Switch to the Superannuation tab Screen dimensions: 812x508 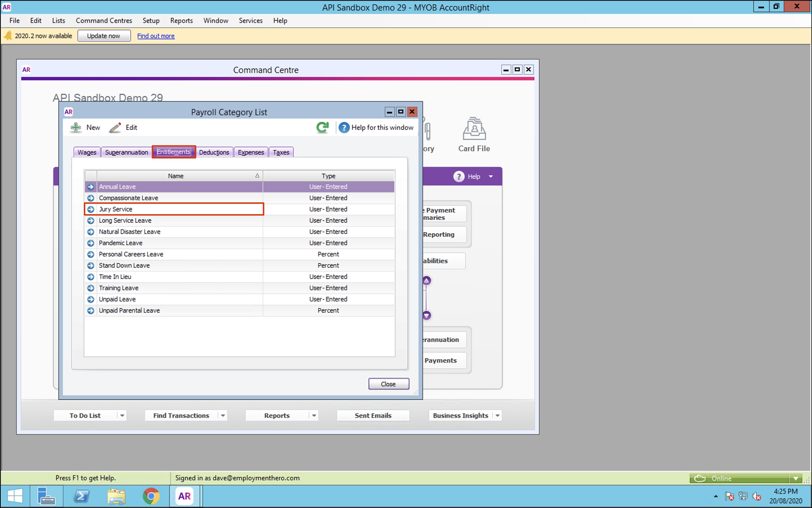coord(127,152)
